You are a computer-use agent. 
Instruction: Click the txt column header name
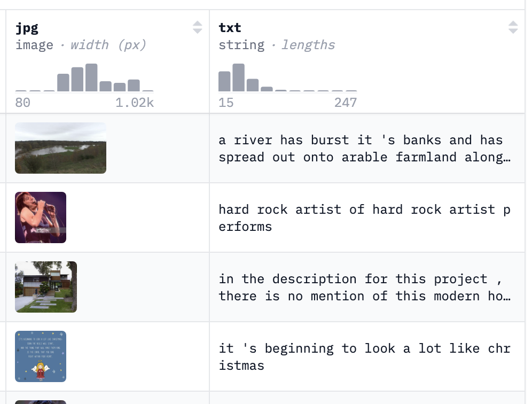(x=230, y=28)
